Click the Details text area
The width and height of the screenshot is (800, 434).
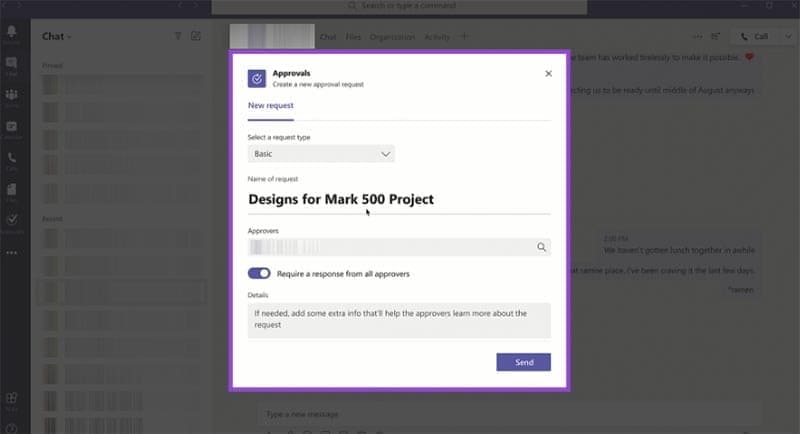(399, 320)
